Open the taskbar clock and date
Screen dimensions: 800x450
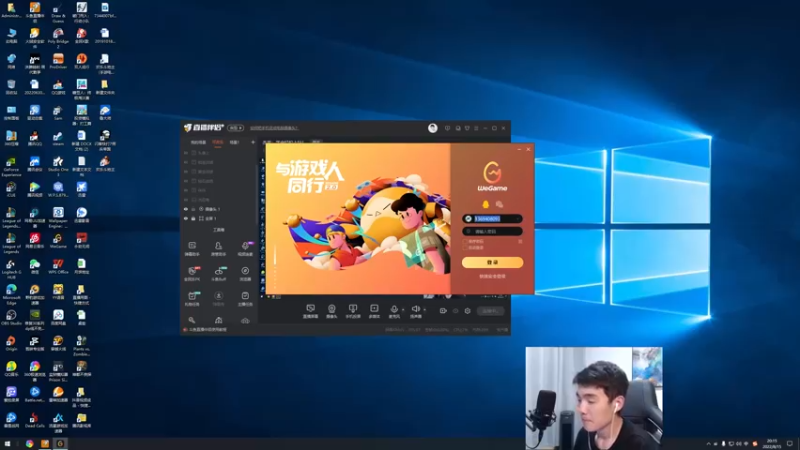772,444
